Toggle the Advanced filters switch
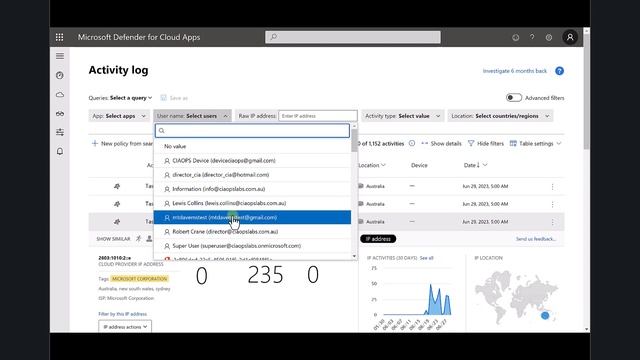Screen dimensions: 640x360 (x=513, y=98)
